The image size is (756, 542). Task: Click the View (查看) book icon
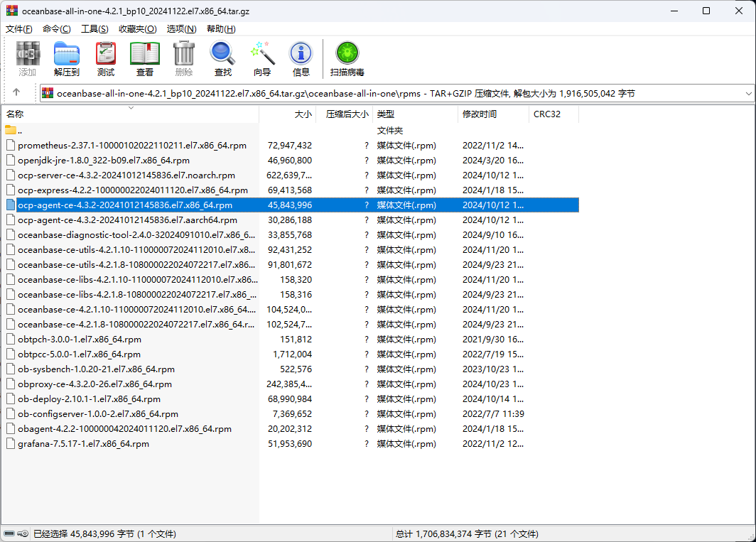pyautogui.click(x=145, y=53)
